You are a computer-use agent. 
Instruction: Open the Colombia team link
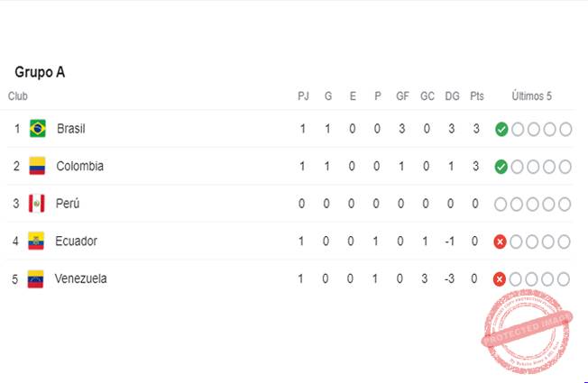[80, 166]
